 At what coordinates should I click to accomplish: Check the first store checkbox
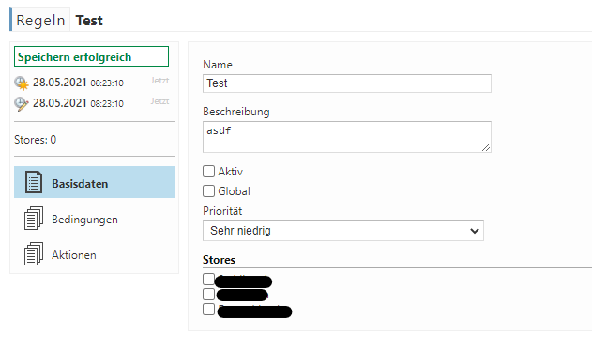[209, 279]
